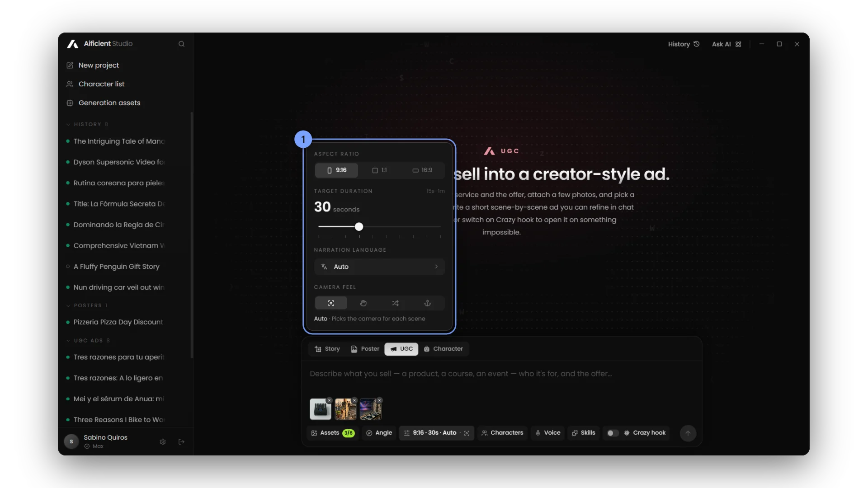Image resolution: width=868 pixels, height=488 pixels.
Task: Switch to Poster tab
Action: pyautogui.click(x=365, y=349)
